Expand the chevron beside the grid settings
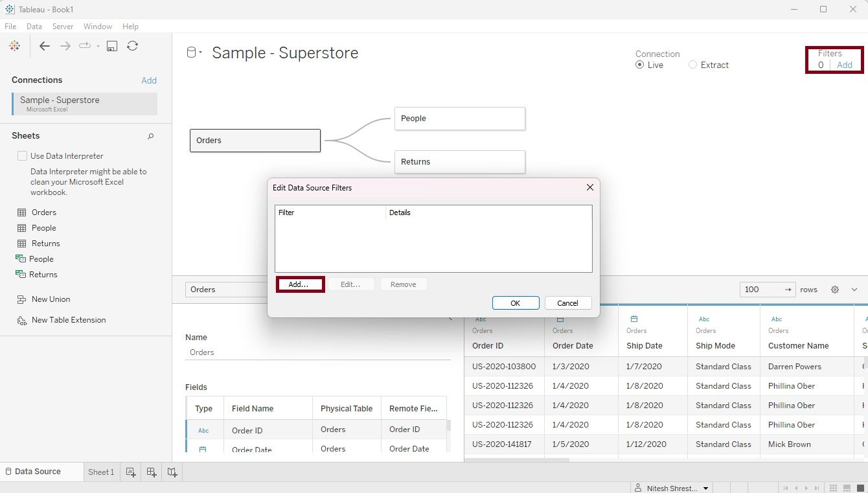Screen dimensions: 868x493 click(854, 290)
